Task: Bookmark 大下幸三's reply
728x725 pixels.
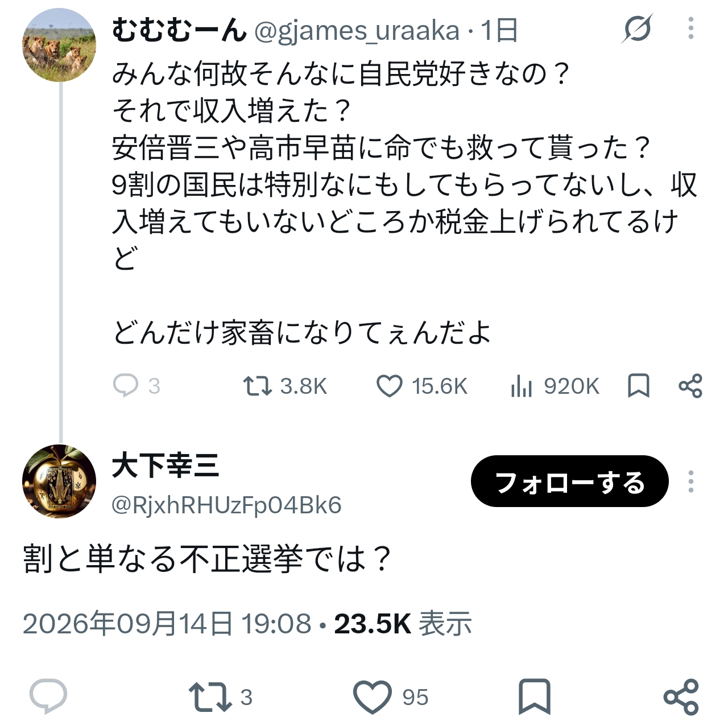Action: 534,696
